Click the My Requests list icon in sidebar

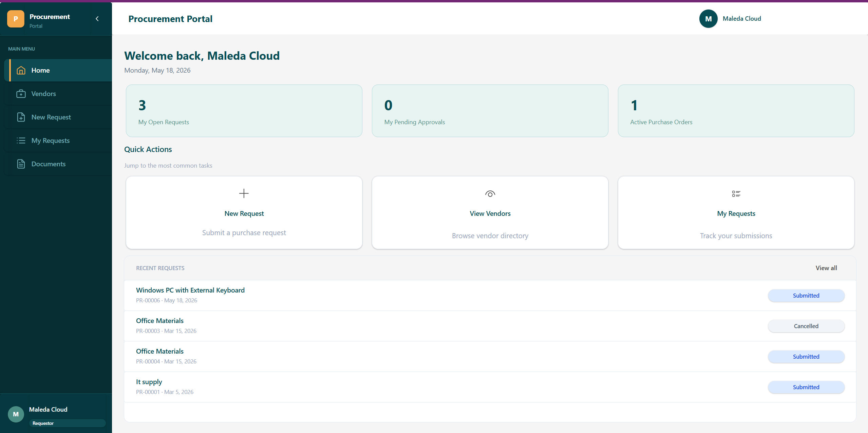click(21, 140)
